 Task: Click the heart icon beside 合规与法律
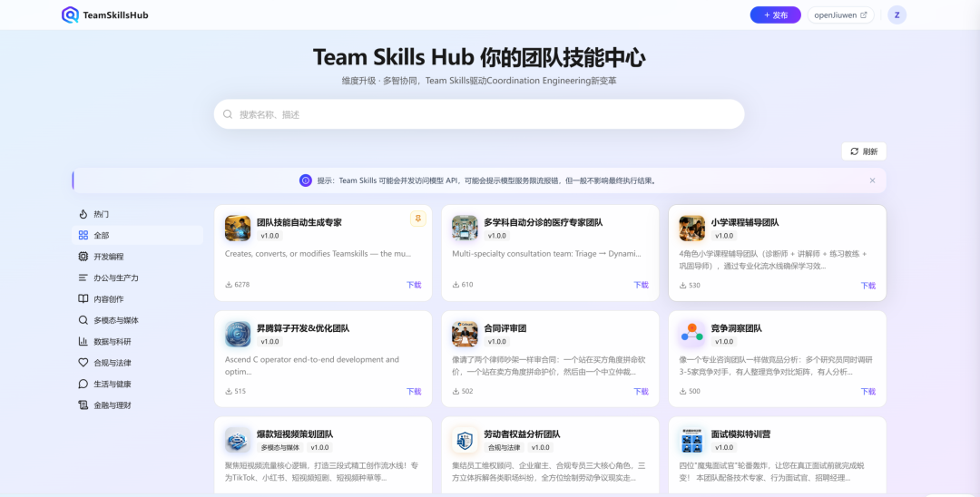pos(83,363)
